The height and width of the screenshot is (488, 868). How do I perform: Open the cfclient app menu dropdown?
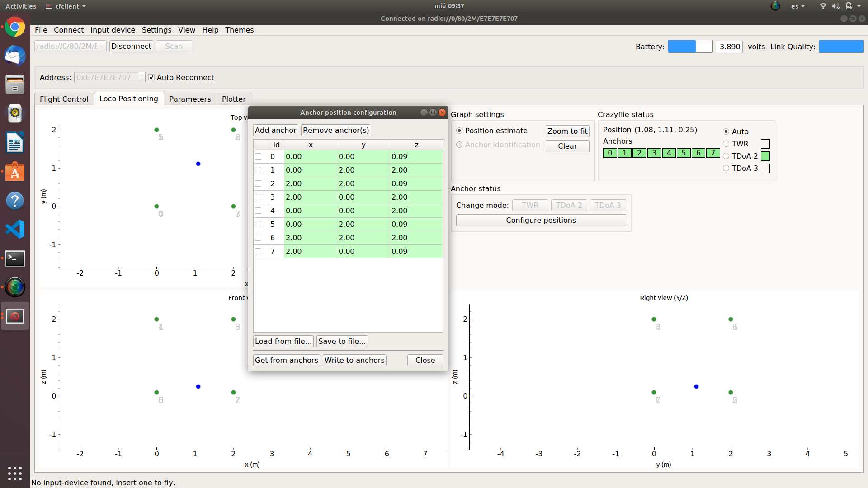click(66, 6)
